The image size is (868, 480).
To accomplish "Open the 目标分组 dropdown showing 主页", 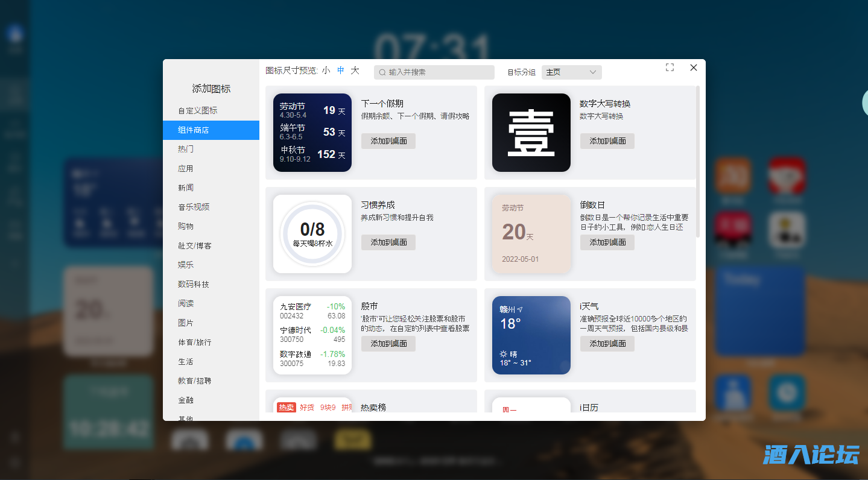I will coord(571,72).
